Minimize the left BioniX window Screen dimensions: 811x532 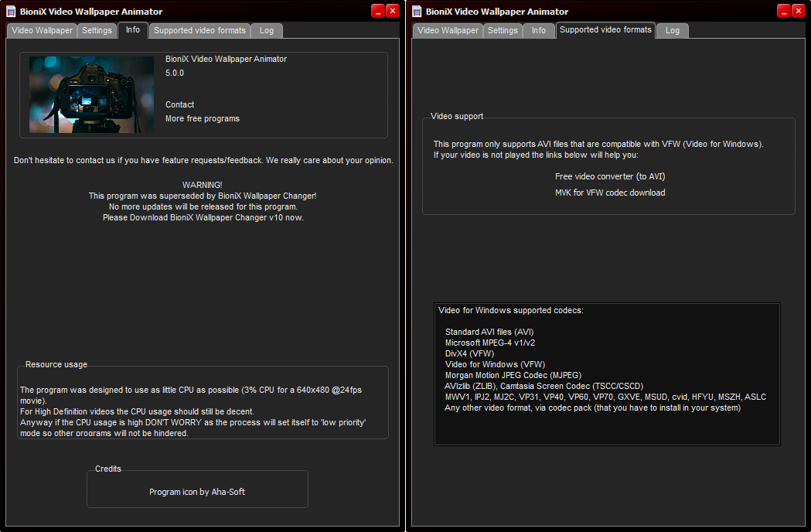click(378, 11)
